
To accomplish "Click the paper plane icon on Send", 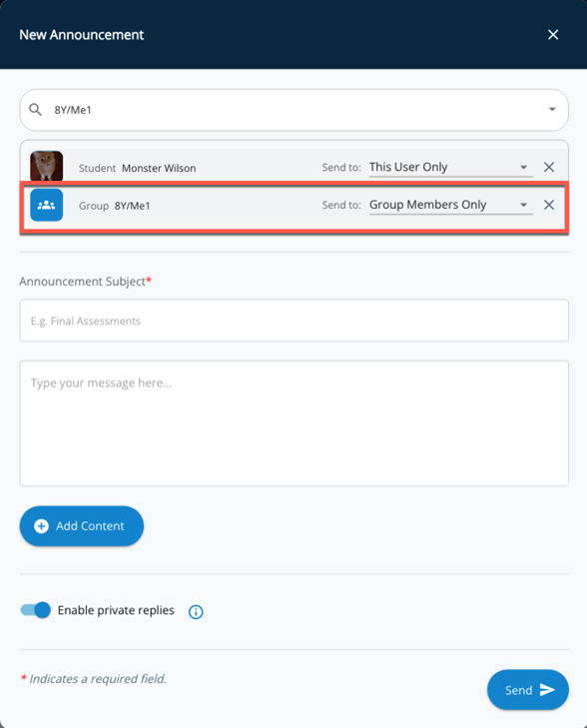I will [547, 690].
